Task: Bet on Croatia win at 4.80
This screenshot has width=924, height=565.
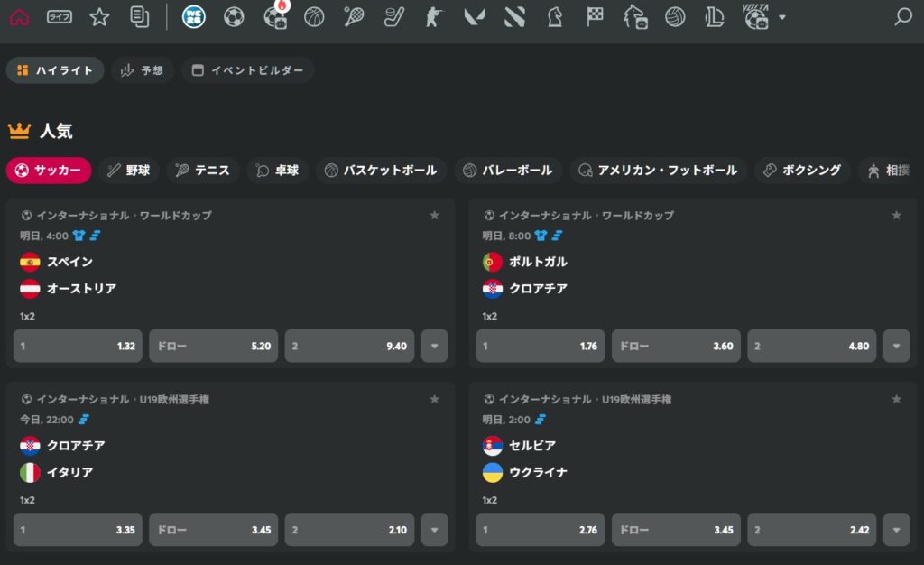Action: (812, 346)
